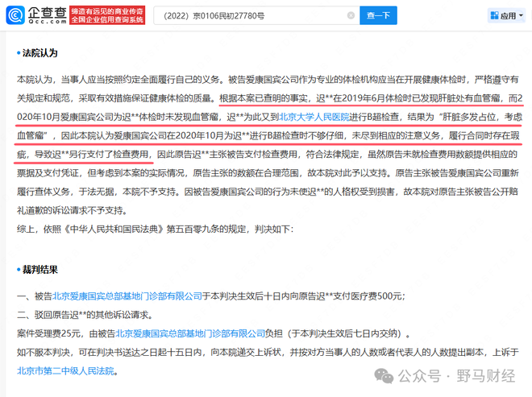The image size is (532, 397).
Task: Open 北京爱康国宾总部基地门诊部有限公司 link in ruling item 一
Action: click(x=127, y=296)
